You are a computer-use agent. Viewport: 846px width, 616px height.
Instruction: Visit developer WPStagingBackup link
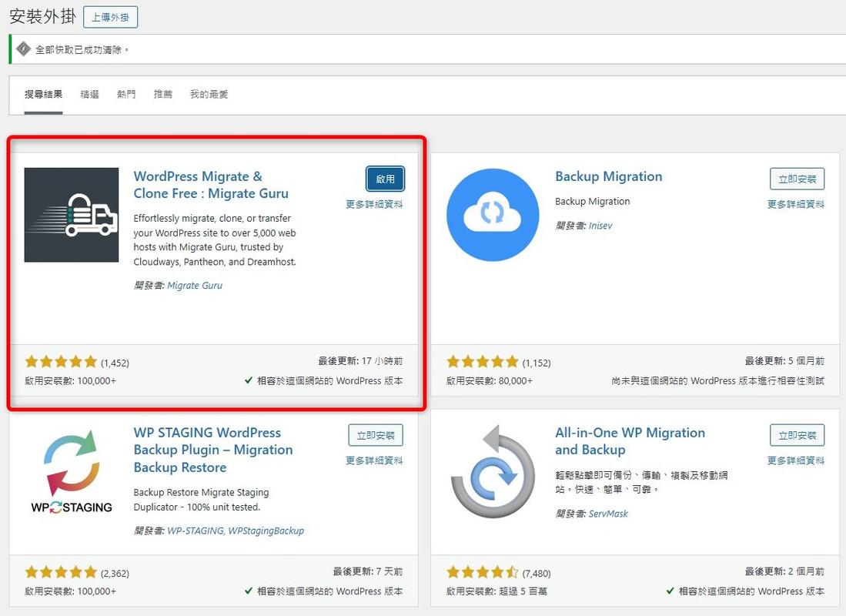(266, 531)
